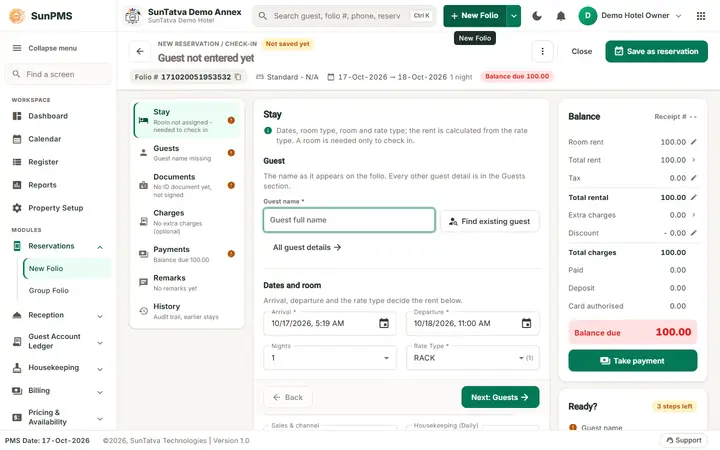720x450 pixels.
Task: Click Save as reservation
Action: click(x=656, y=51)
